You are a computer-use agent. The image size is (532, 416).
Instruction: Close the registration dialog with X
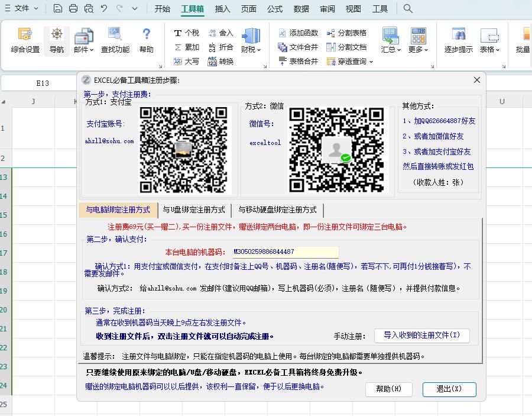pyautogui.click(x=476, y=80)
